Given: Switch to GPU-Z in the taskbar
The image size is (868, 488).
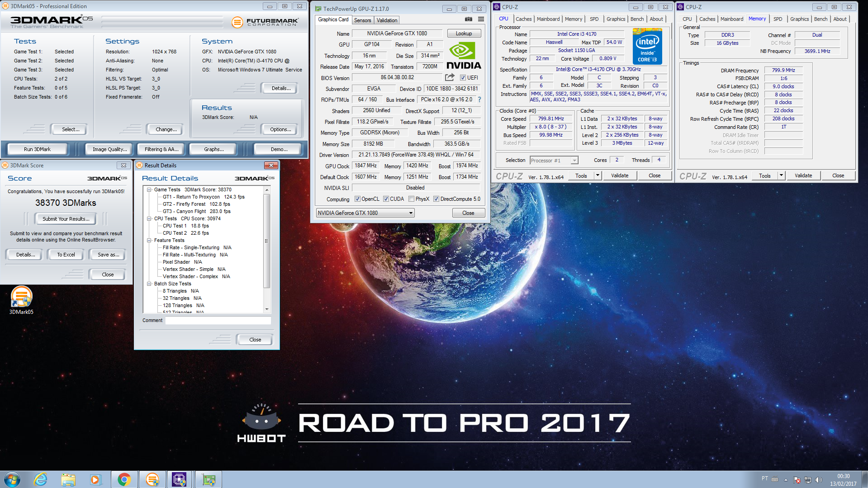Looking at the screenshot, I should (x=209, y=479).
